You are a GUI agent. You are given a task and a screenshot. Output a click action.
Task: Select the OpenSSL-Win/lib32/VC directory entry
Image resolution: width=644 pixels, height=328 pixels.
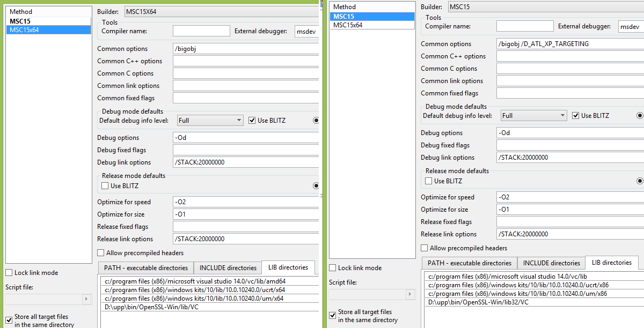pyautogui.click(x=478, y=302)
